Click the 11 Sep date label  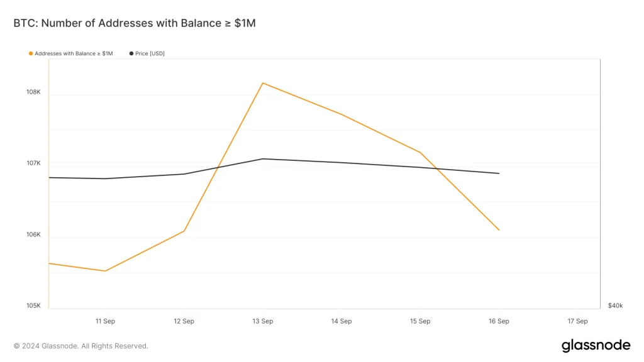tap(105, 321)
